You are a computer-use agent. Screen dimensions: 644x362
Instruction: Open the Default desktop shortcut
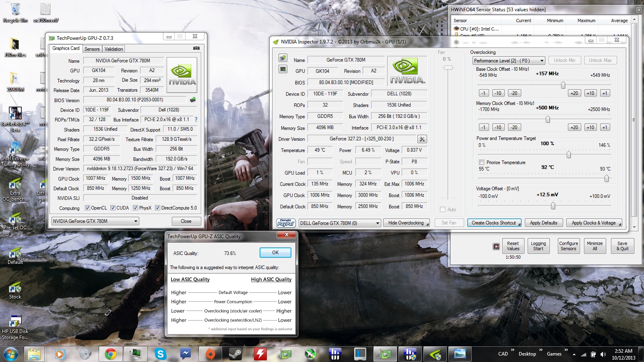click(x=15, y=255)
